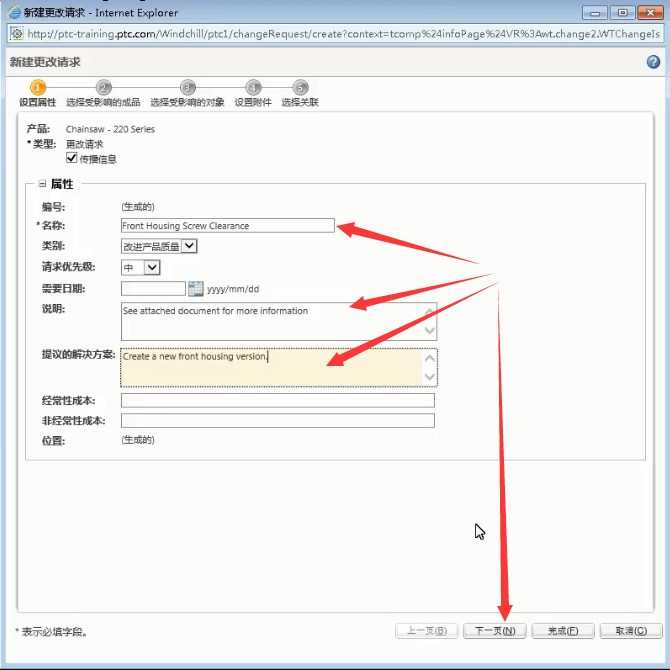Image resolution: width=670 pixels, height=670 pixels.
Task: Click the 经常性成本 input field
Action: 278,400
